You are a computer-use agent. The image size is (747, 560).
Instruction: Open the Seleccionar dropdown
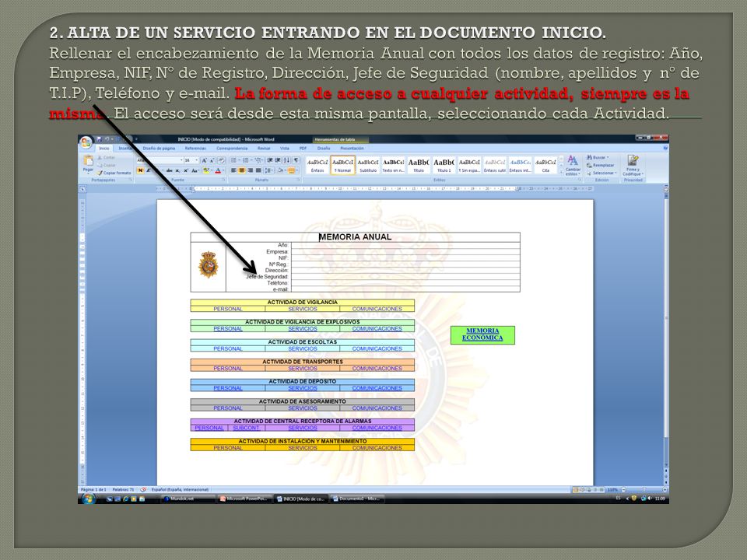pos(602,173)
